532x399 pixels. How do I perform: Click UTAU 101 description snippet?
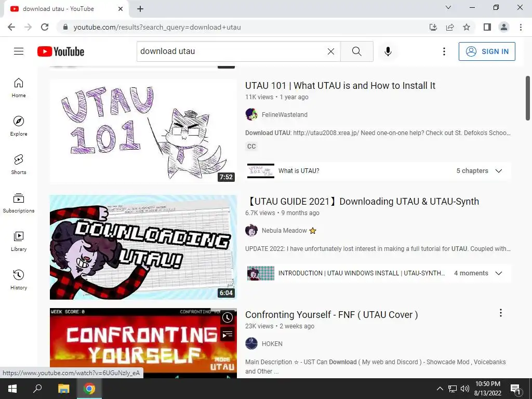click(x=378, y=133)
